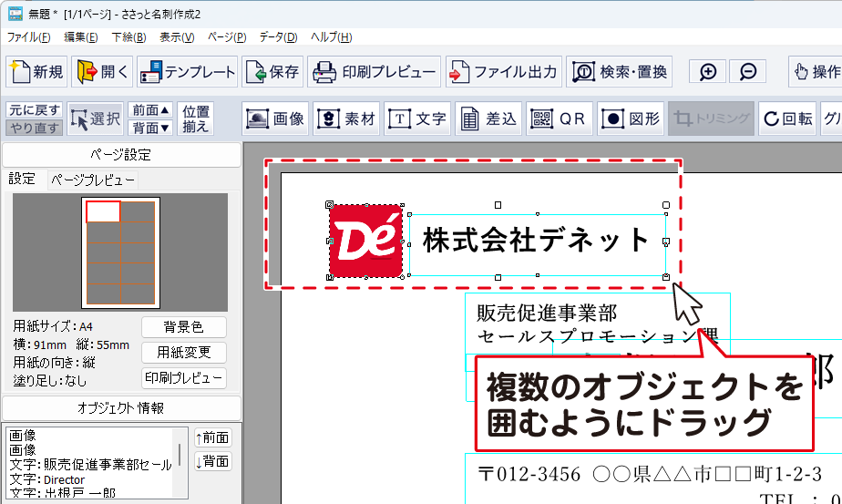
Task: Select the 文字:販売促進事業部セール object list entry
Action: pyautogui.click(x=90, y=464)
